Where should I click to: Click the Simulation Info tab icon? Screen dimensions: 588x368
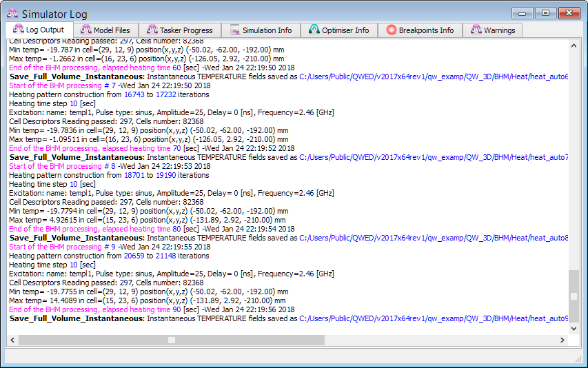click(x=234, y=30)
